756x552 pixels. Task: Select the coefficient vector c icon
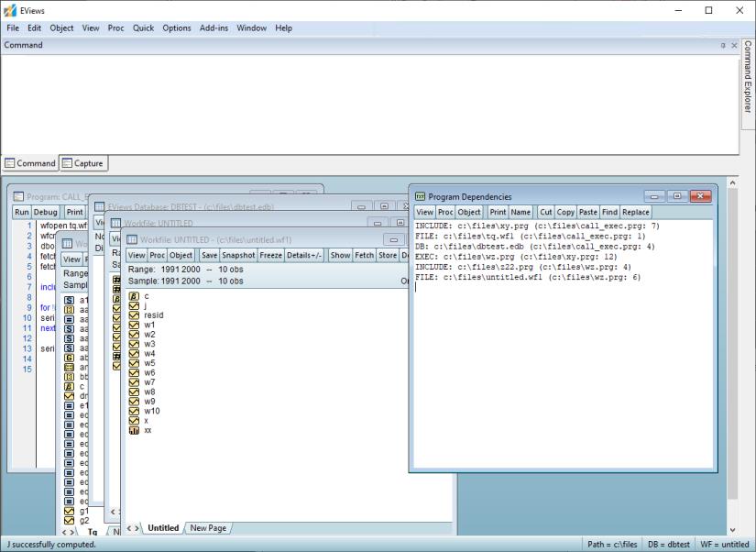click(x=134, y=296)
